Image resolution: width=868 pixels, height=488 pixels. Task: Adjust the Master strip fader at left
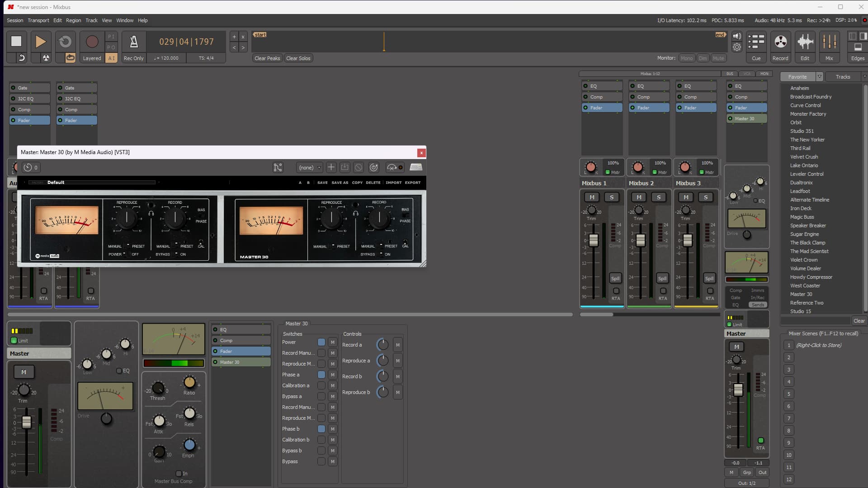pos(27,422)
